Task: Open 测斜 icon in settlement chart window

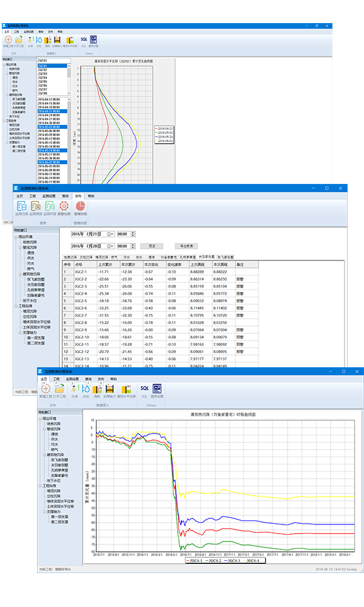Action: point(97,388)
